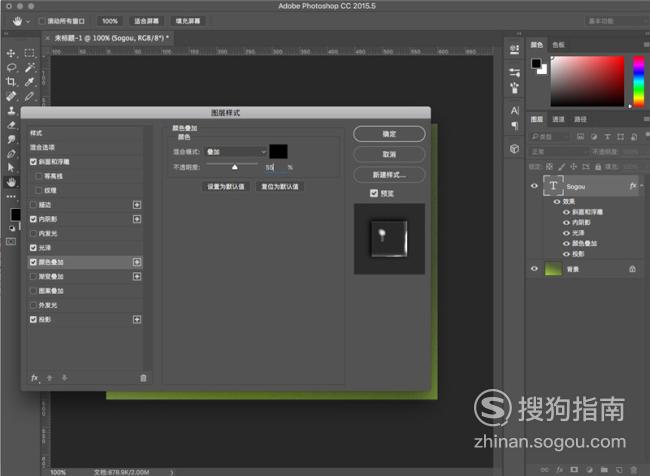Hide the 效果 effects group eye
The height and width of the screenshot is (476, 650).
(x=557, y=202)
